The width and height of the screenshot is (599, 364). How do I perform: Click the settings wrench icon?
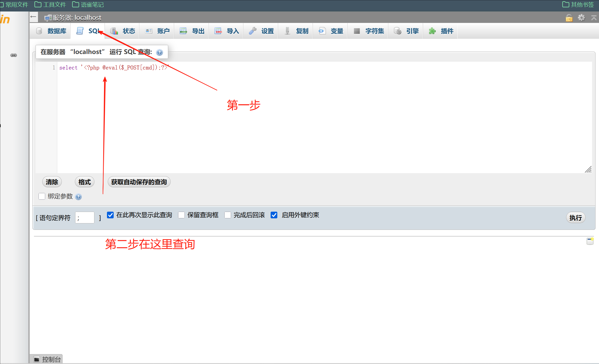pos(253,31)
